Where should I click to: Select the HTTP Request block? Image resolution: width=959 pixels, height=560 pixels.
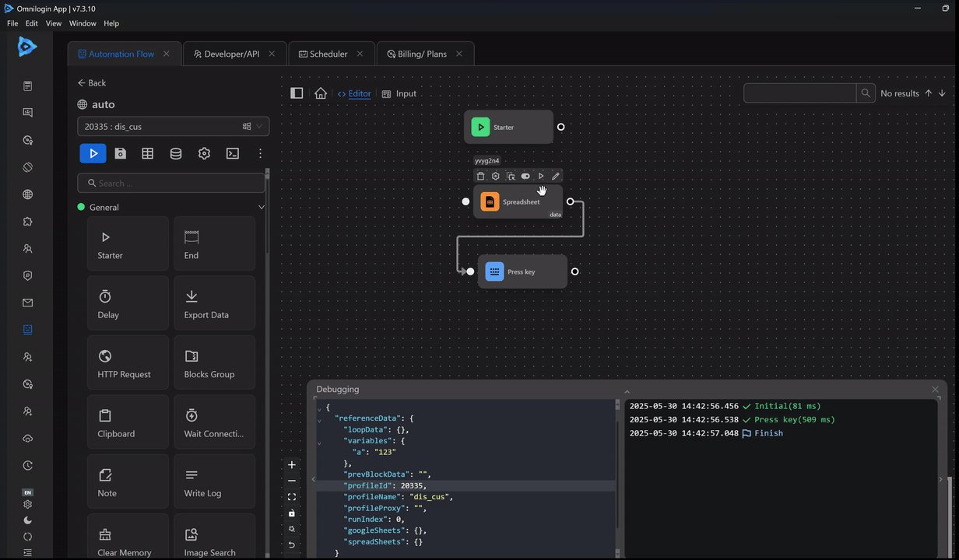click(128, 363)
